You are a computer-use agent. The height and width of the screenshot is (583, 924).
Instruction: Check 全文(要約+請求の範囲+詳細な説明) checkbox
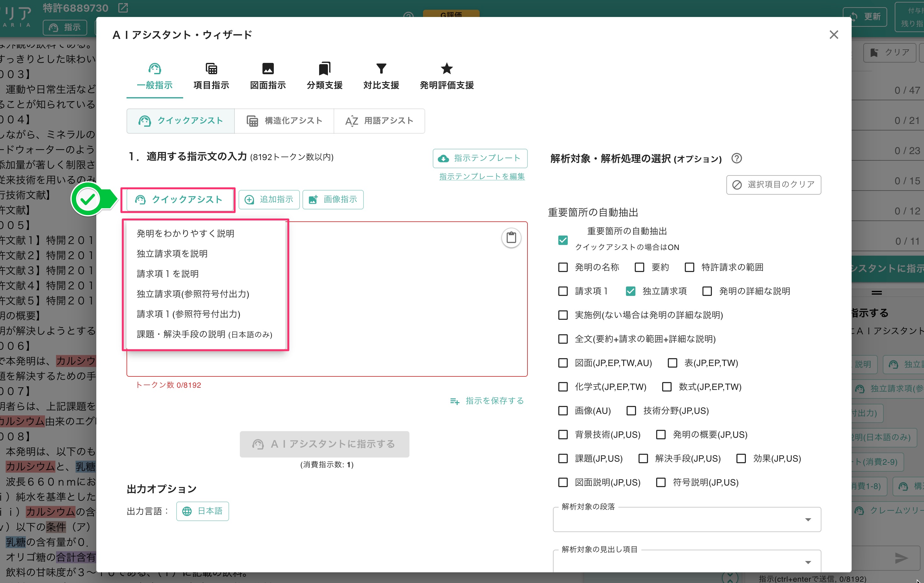[563, 339]
